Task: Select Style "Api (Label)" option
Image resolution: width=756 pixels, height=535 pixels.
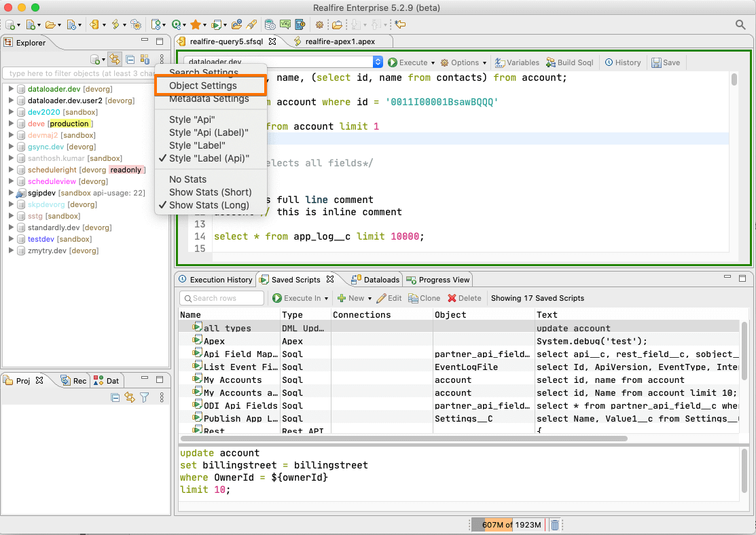Action: [x=211, y=132]
